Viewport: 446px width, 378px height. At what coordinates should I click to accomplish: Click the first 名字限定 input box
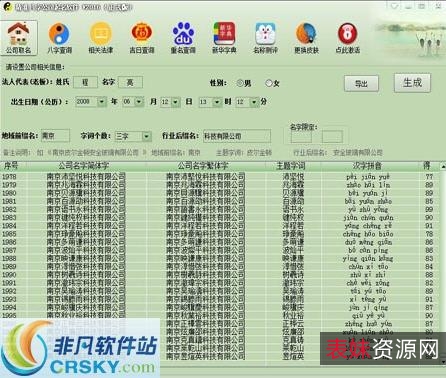(x=301, y=137)
